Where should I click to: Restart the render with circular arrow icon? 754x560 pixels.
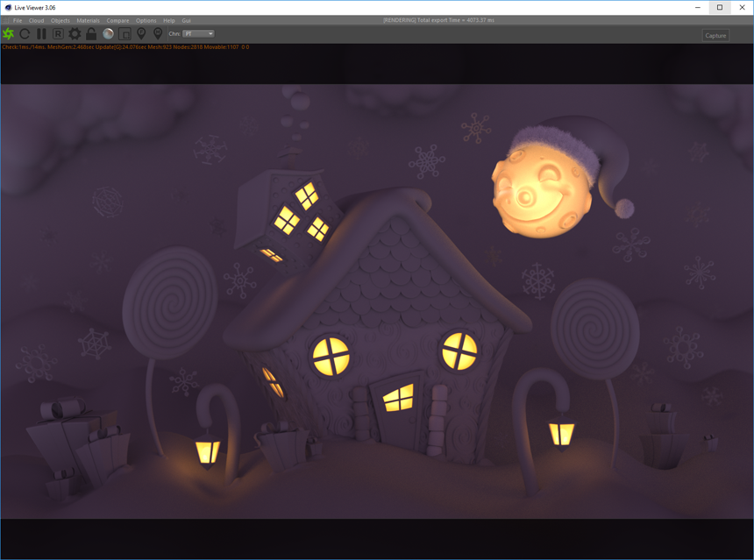[x=25, y=33]
